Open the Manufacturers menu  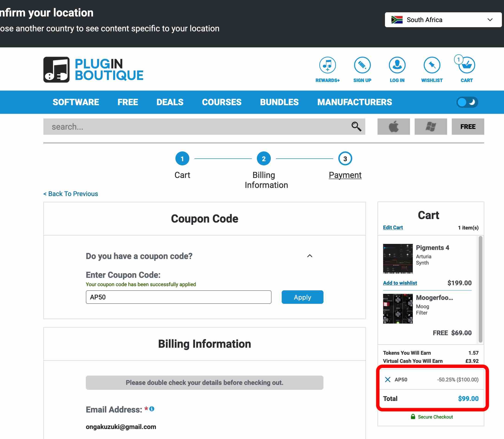354,102
